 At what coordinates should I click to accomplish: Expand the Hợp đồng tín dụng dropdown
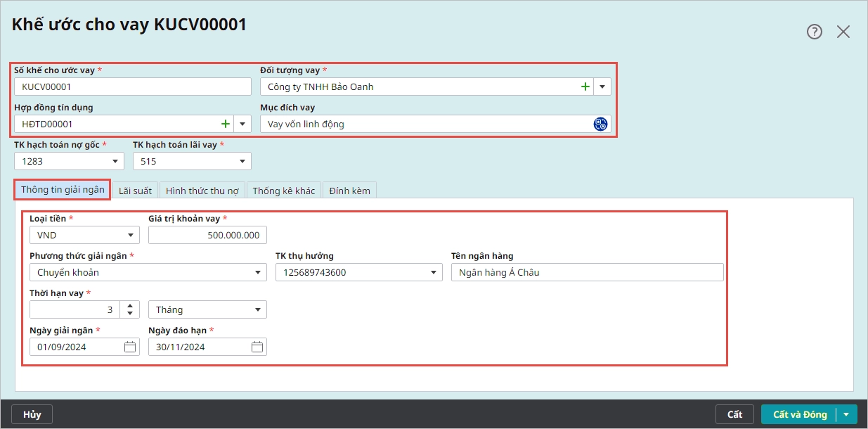click(x=242, y=124)
